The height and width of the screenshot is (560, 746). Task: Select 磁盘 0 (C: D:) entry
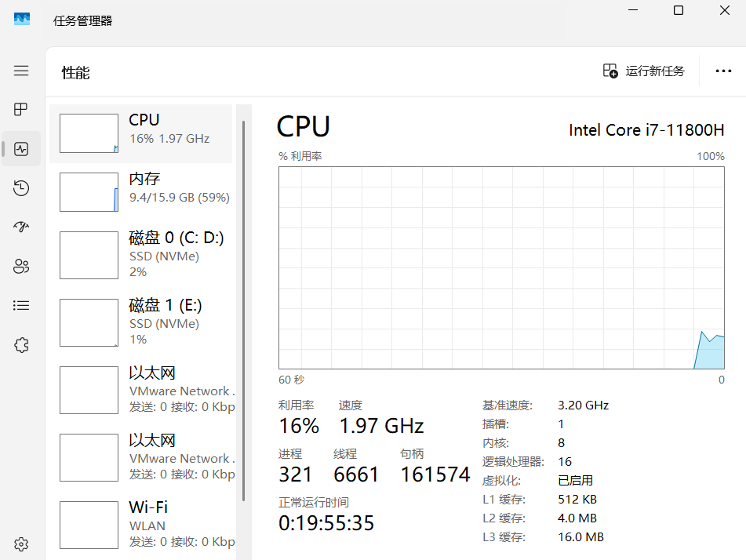pyautogui.click(x=141, y=255)
